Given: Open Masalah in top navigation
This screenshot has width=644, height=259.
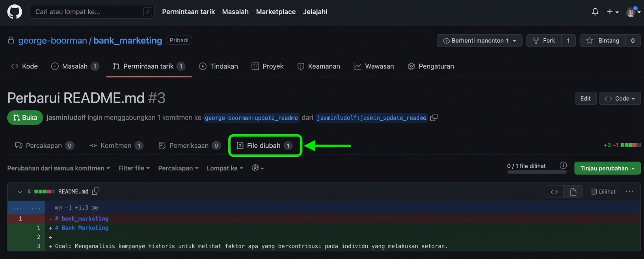Looking at the screenshot, I should point(235,12).
